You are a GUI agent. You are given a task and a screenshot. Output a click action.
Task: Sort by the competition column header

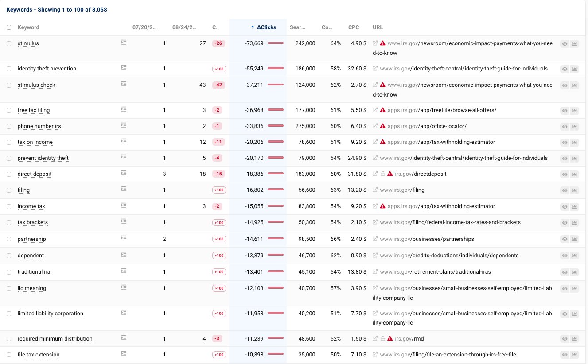click(327, 27)
